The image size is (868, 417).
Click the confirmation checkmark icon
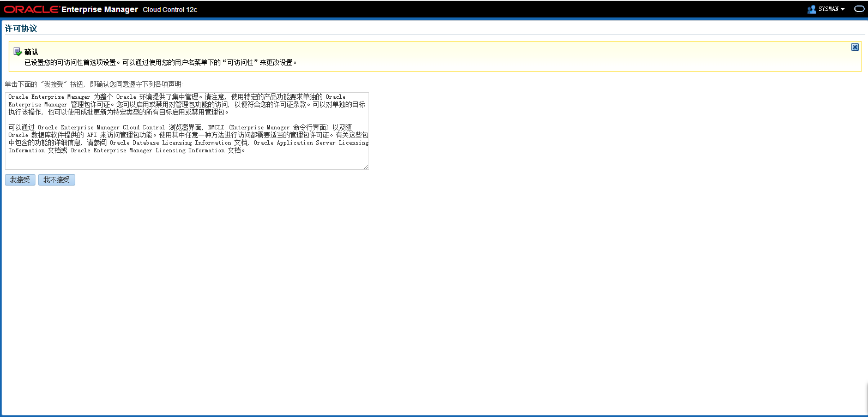(17, 52)
